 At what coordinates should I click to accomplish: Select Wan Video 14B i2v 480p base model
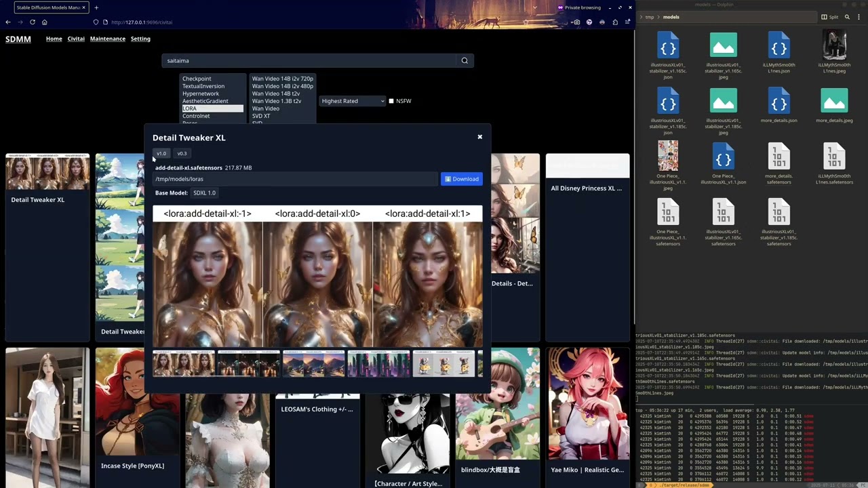(x=282, y=86)
